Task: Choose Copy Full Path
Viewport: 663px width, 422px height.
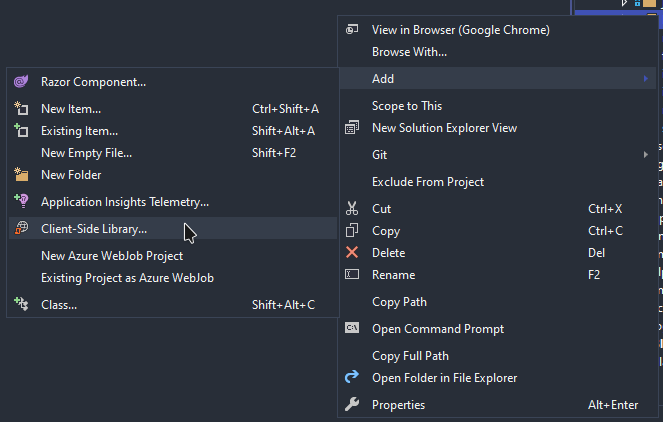Action: pyautogui.click(x=498, y=356)
